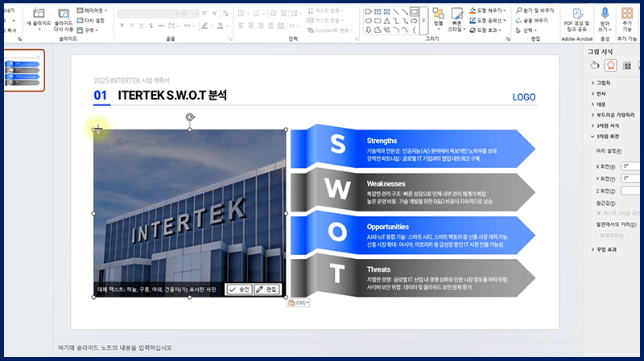
Task: Expand the 반사 reflection section
Action: pyautogui.click(x=598, y=93)
